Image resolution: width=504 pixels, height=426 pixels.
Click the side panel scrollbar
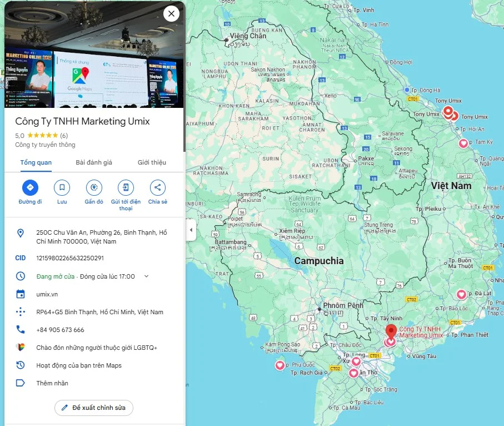[184, 76]
